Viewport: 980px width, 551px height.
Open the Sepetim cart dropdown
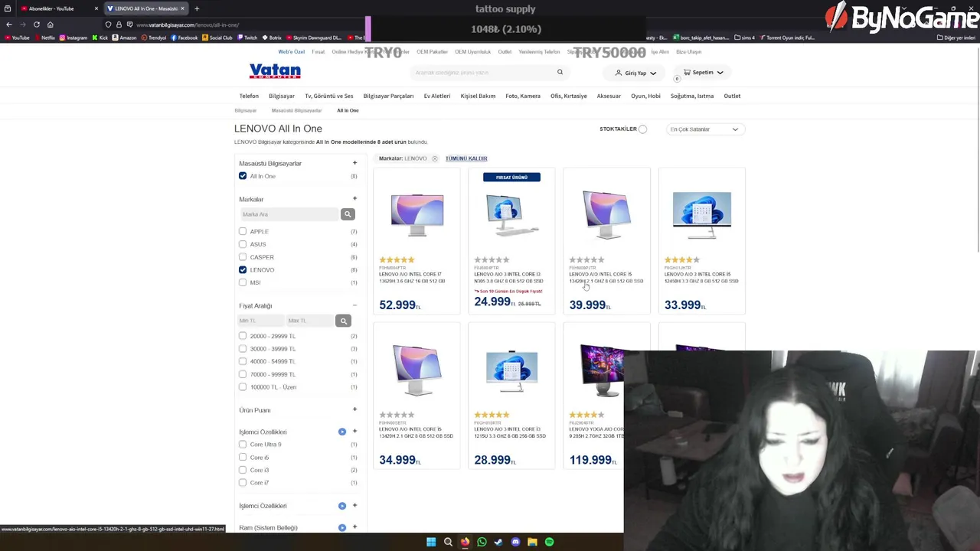pyautogui.click(x=703, y=73)
